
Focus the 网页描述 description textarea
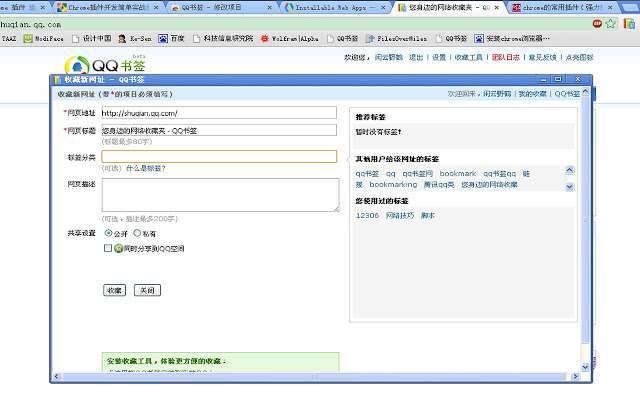point(220,195)
